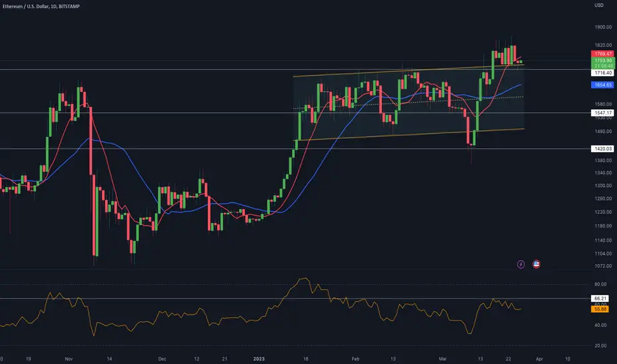Click the Mar date label on time axis

pyautogui.click(x=443, y=359)
